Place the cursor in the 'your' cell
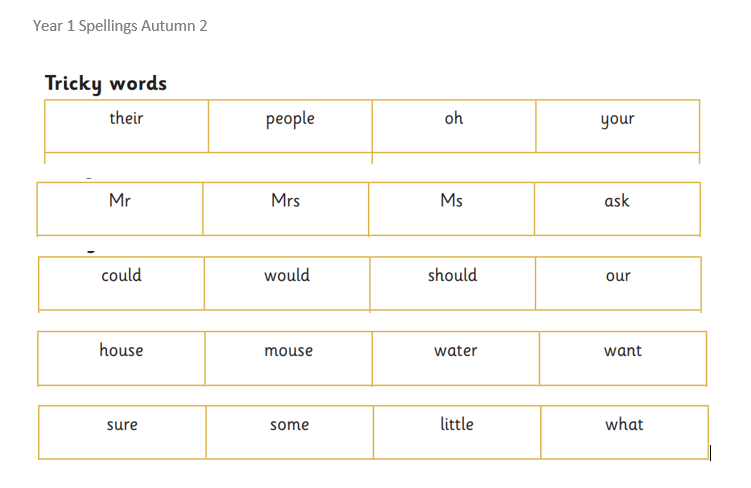 617,119
